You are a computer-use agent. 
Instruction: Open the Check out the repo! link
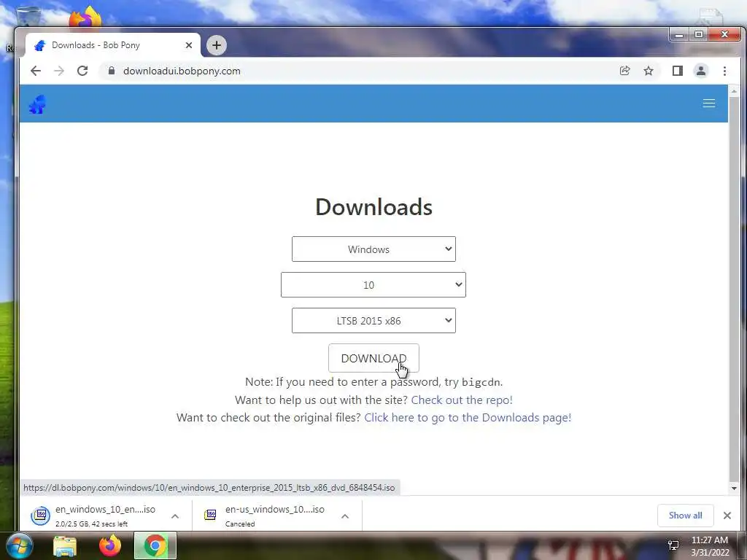coord(462,400)
